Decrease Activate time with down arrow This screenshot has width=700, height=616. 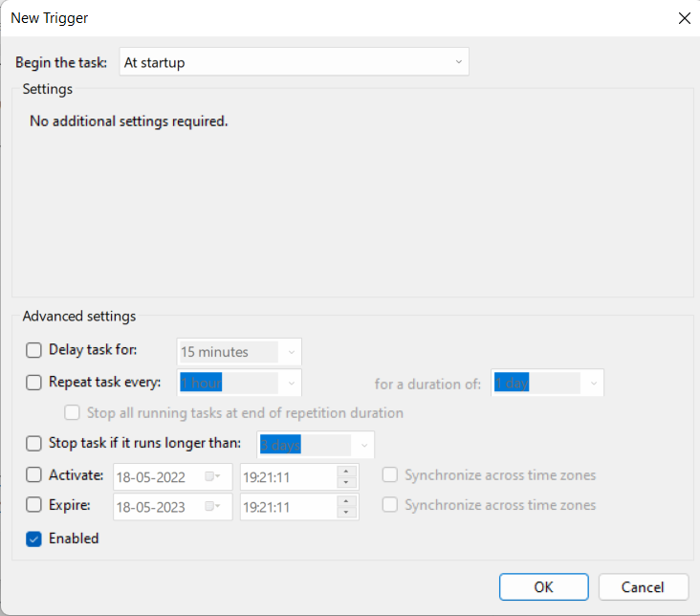tap(346, 483)
